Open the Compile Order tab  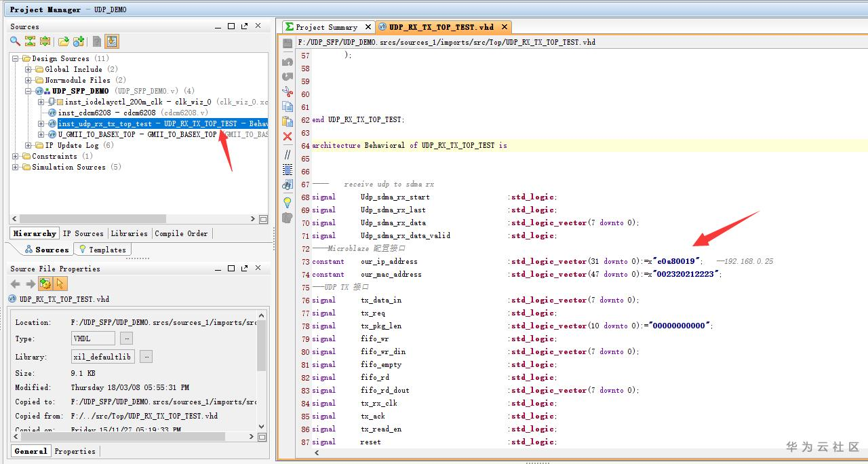point(181,233)
